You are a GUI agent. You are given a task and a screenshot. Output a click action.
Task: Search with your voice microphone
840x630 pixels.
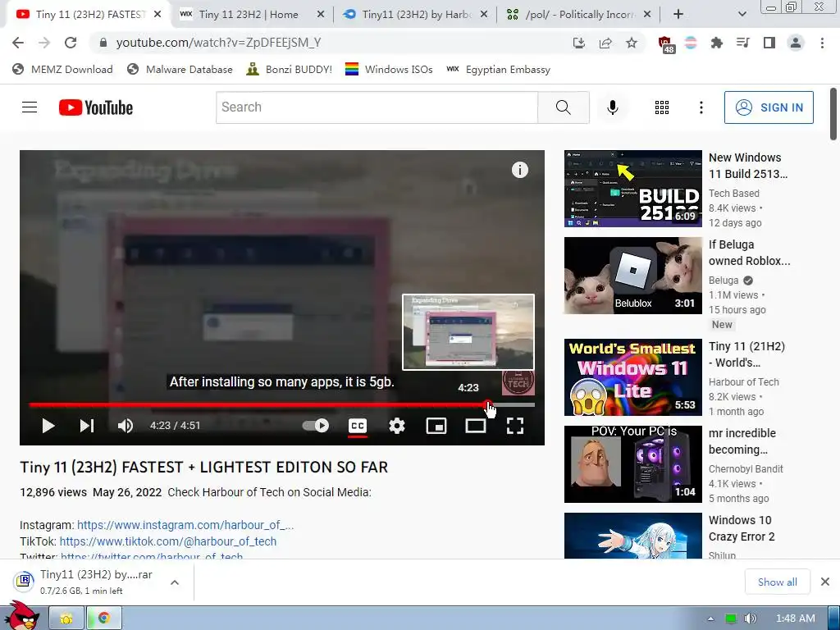tap(612, 107)
